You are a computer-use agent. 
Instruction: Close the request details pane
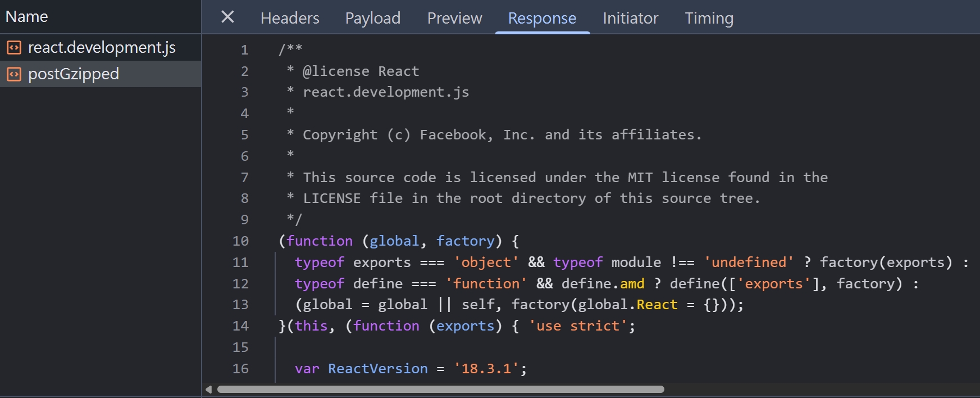point(227,17)
